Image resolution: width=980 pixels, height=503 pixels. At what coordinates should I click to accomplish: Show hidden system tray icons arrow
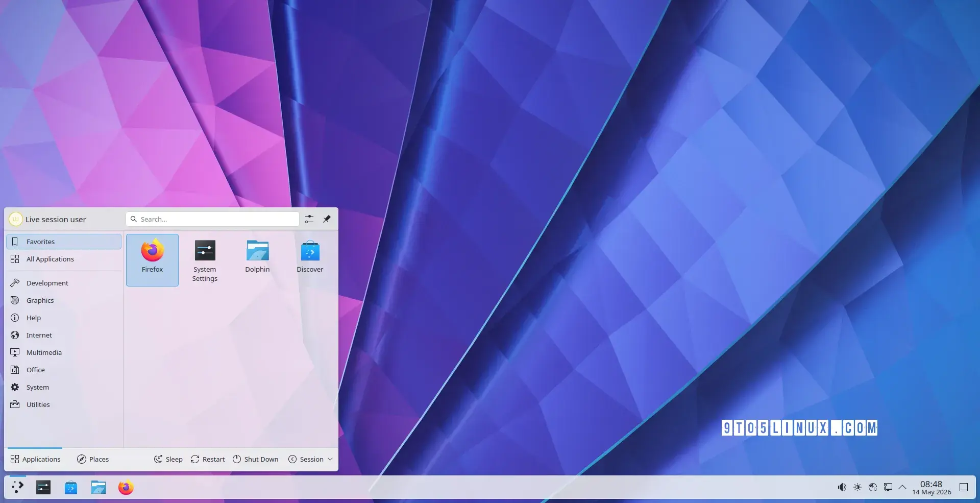[902, 487]
